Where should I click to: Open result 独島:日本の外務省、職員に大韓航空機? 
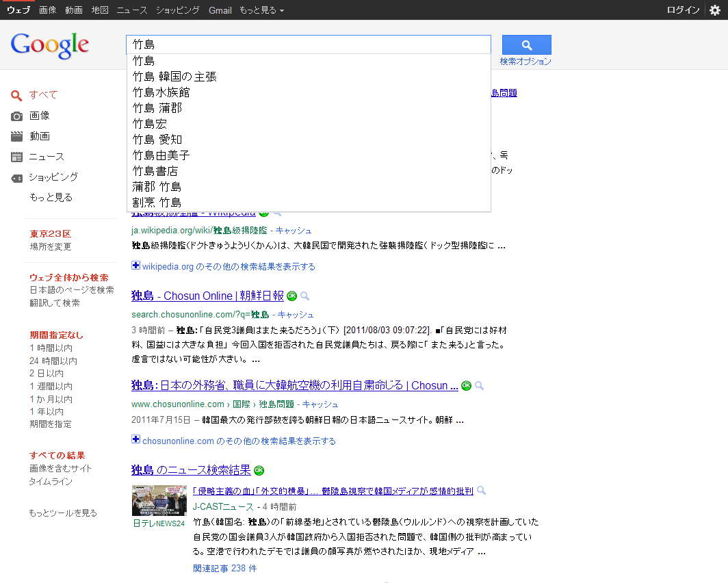coord(295,385)
